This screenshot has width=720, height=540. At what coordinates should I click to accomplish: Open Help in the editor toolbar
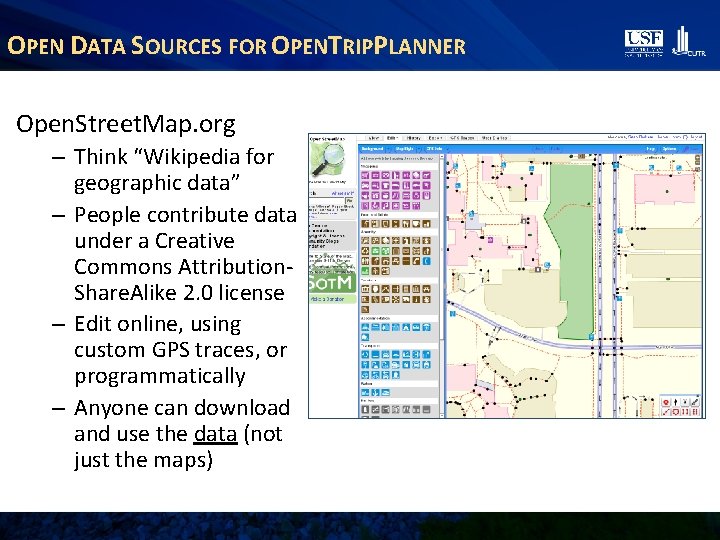coord(650,149)
